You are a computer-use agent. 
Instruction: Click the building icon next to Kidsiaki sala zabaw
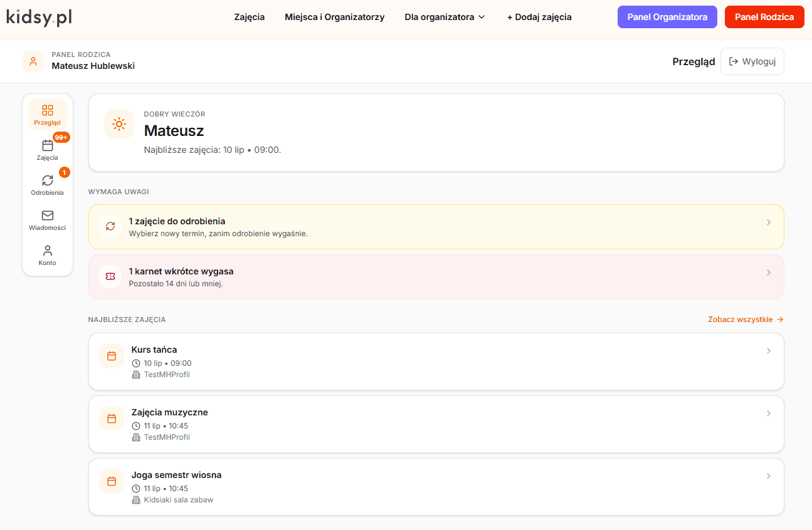point(136,500)
